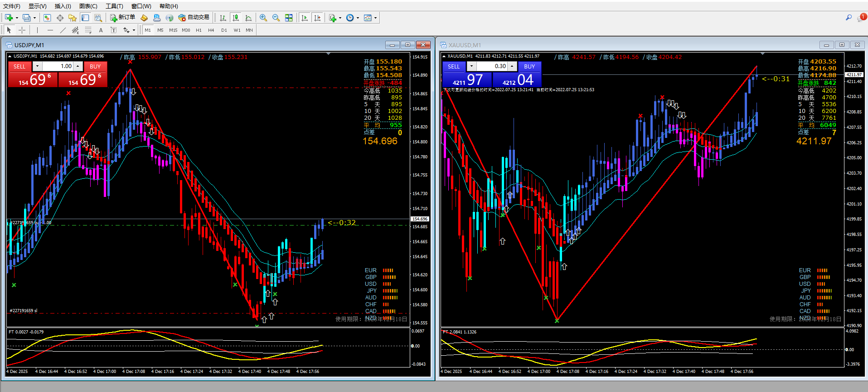Toggle 自动交易 auto trading

pos(194,18)
